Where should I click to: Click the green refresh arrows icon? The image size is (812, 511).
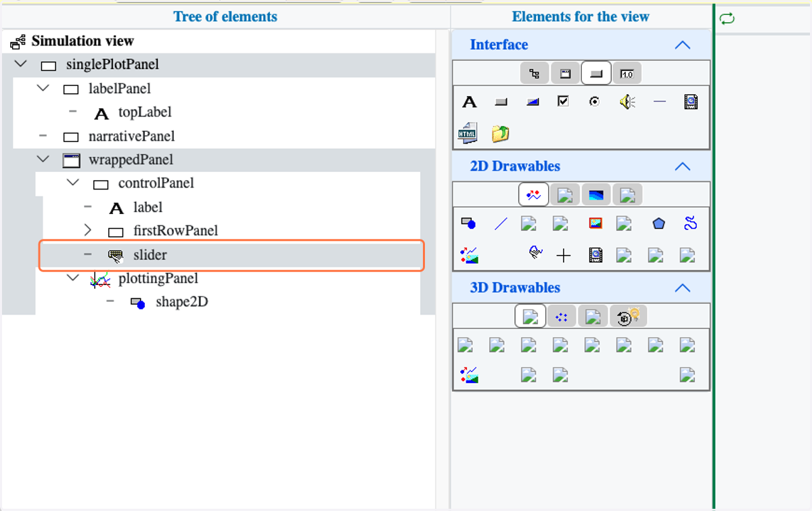click(x=727, y=19)
